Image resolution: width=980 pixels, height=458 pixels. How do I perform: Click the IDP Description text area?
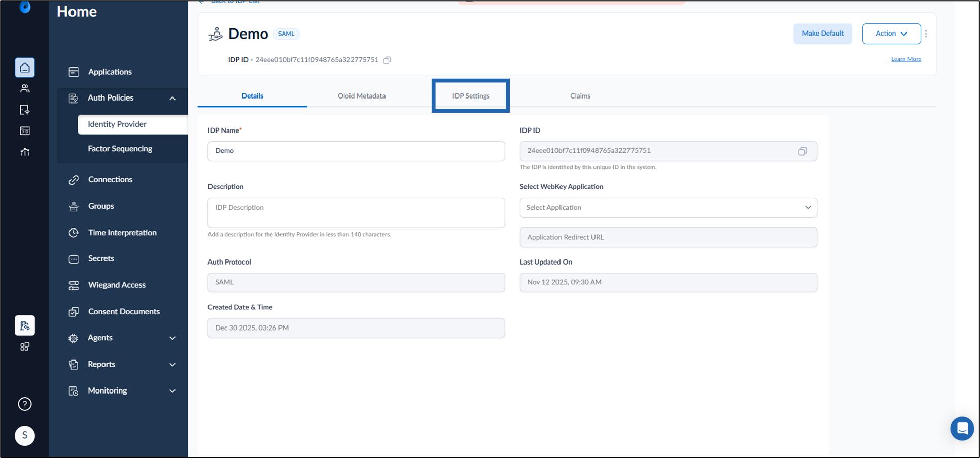click(356, 213)
